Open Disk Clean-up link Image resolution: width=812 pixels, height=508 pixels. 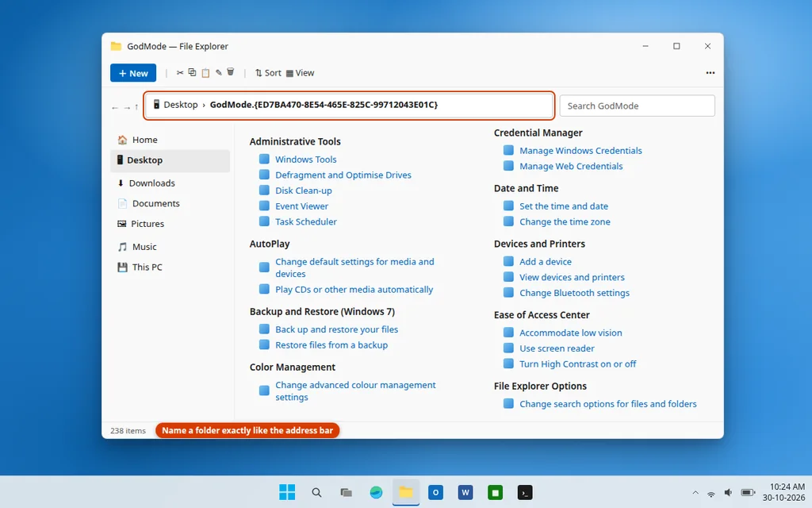[x=304, y=190]
